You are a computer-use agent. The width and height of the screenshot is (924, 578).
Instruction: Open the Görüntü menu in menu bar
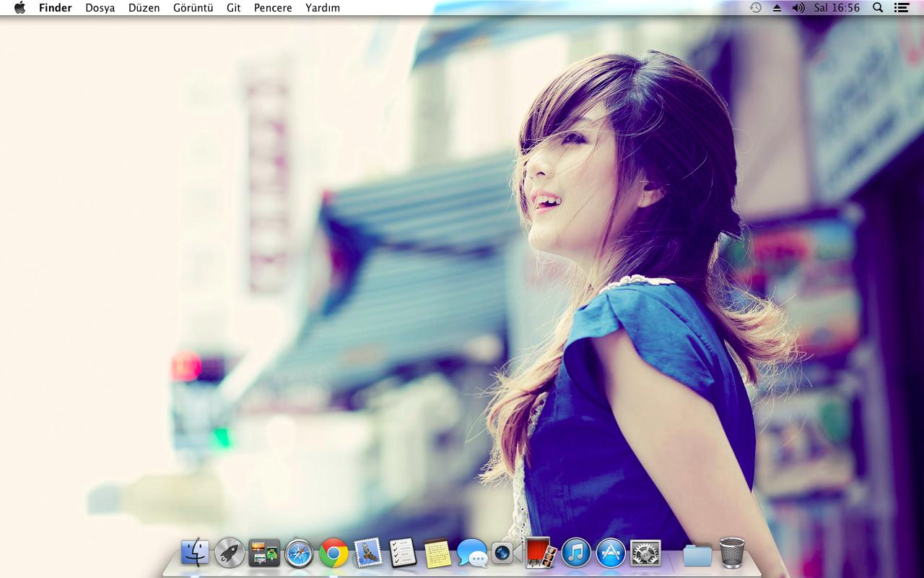(x=193, y=8)
